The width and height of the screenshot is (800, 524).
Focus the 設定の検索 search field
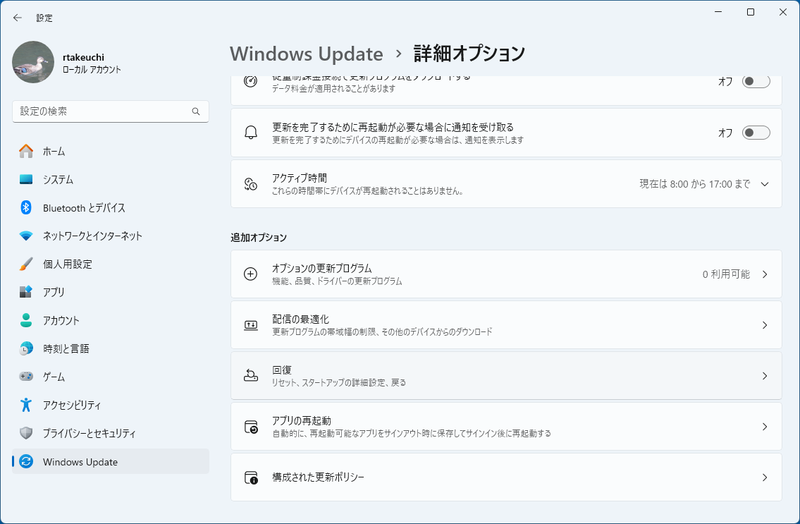pyautogui.click(x=110, y=111)
